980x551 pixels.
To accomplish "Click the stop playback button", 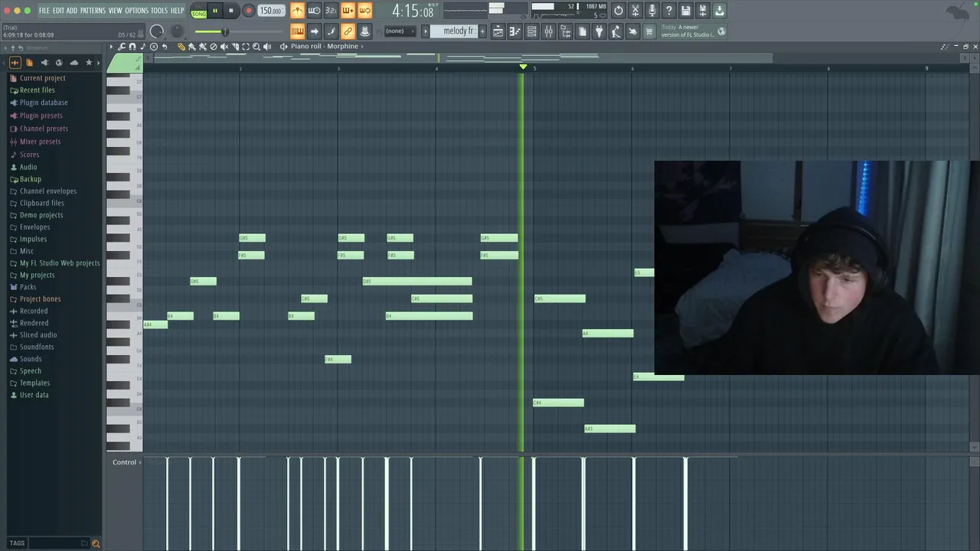I will click(x=230, y=11).
